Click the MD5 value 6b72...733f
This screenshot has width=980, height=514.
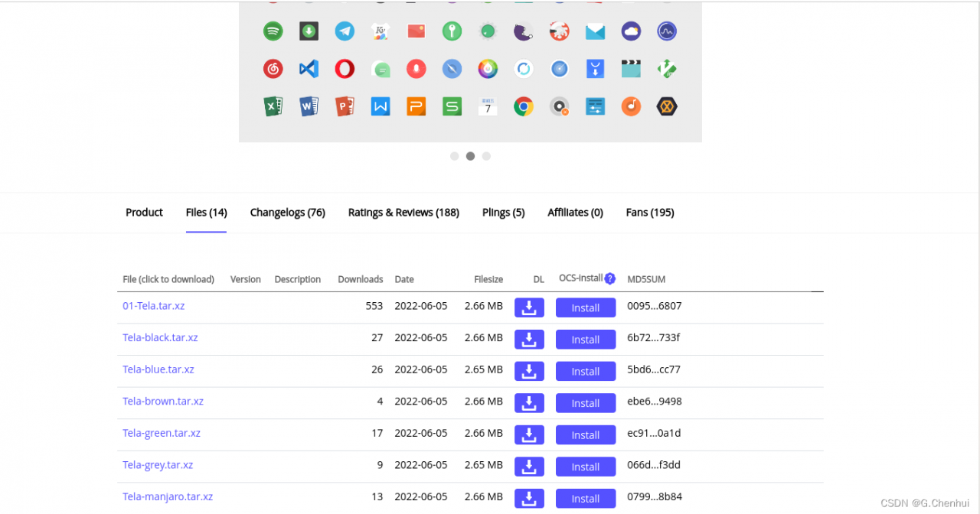click(x=653, y=337)
